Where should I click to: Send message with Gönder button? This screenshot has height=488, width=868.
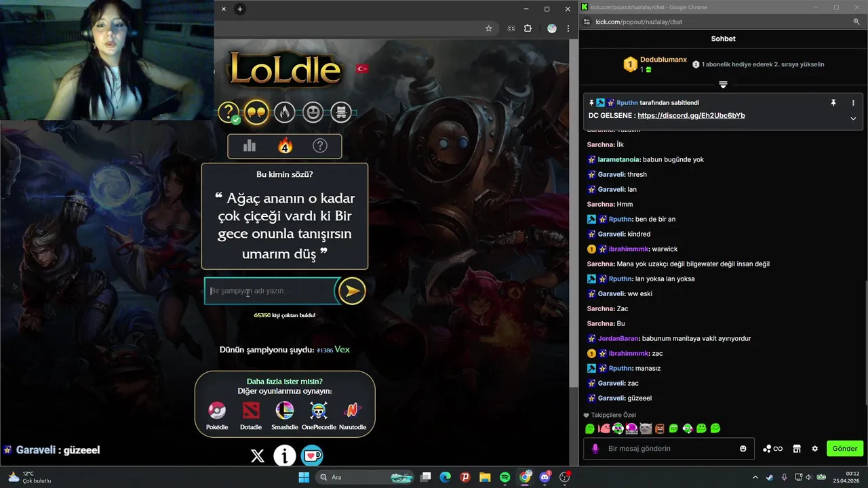pyautogui.click(x=845, y=449)
